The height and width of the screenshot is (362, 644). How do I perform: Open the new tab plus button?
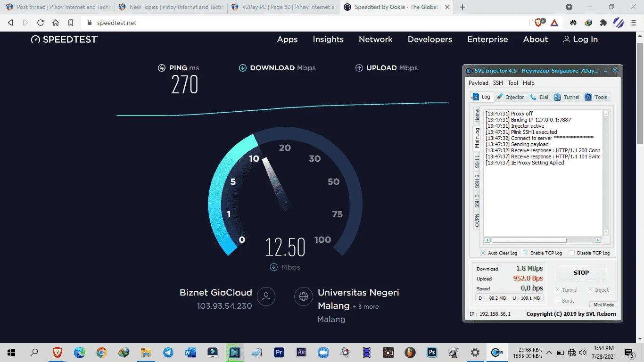tap(462, 7)
